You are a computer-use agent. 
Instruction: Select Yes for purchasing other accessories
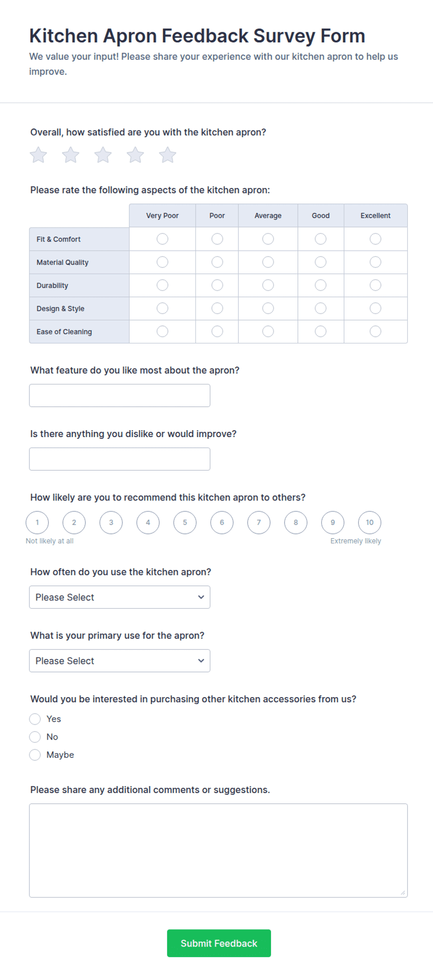tap(35, 719)
